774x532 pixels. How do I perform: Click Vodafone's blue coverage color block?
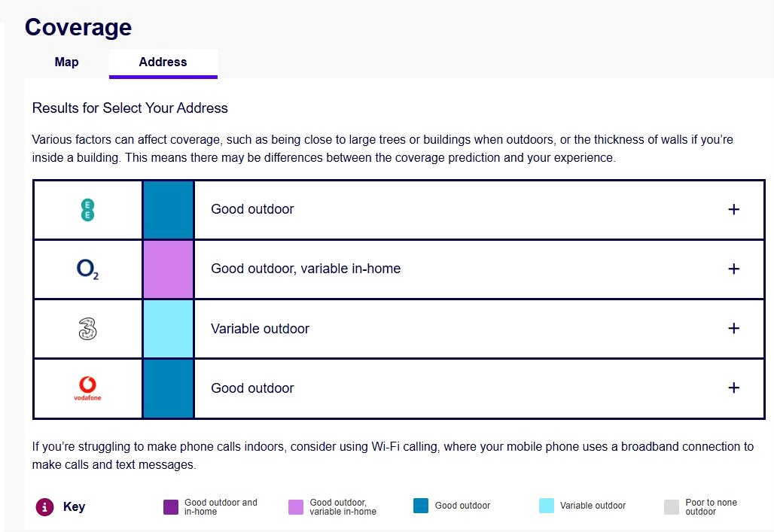click(x=168, y=388)
